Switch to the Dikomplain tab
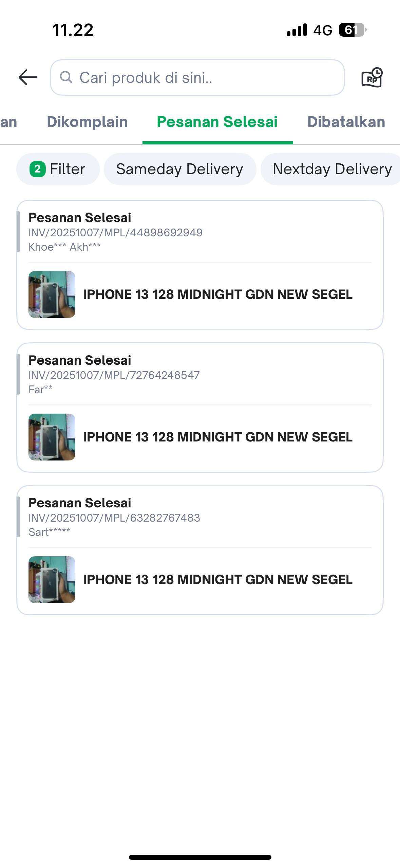 [87, 122]
